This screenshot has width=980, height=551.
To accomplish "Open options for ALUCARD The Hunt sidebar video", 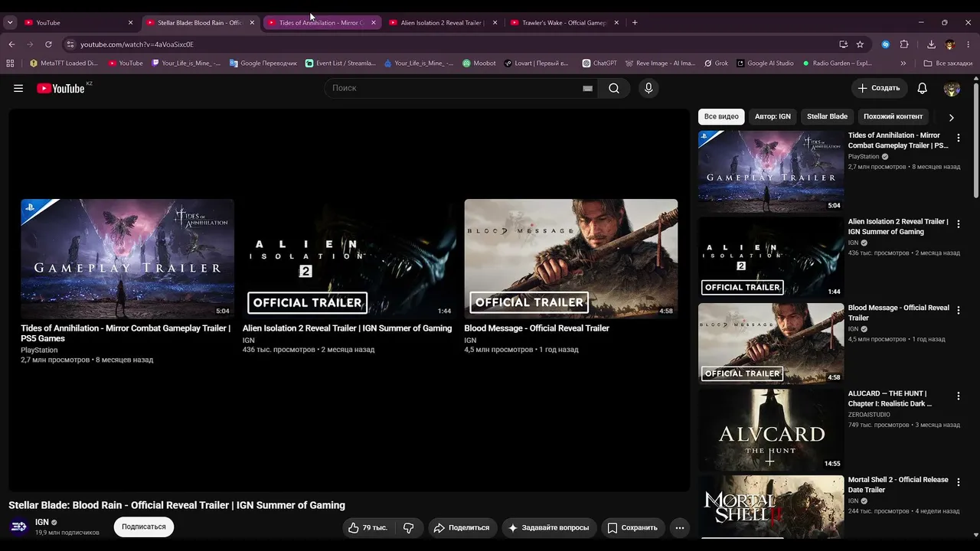I will (958, 396).
